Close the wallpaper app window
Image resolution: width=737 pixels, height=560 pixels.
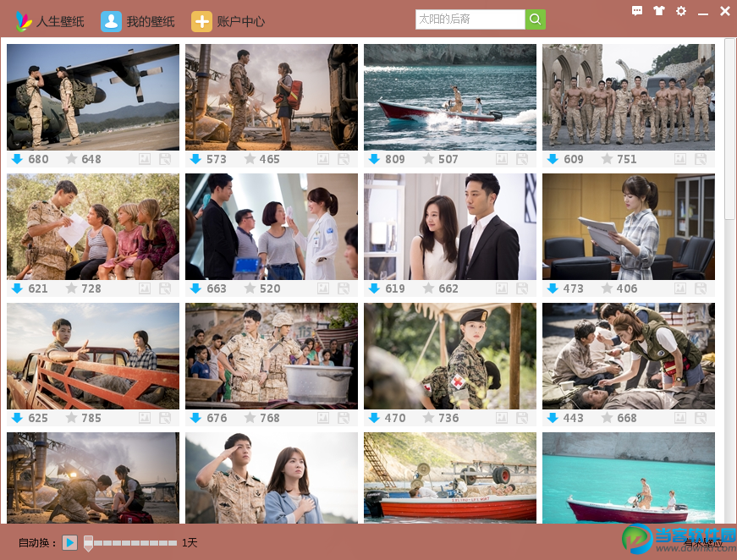[725, 11]
